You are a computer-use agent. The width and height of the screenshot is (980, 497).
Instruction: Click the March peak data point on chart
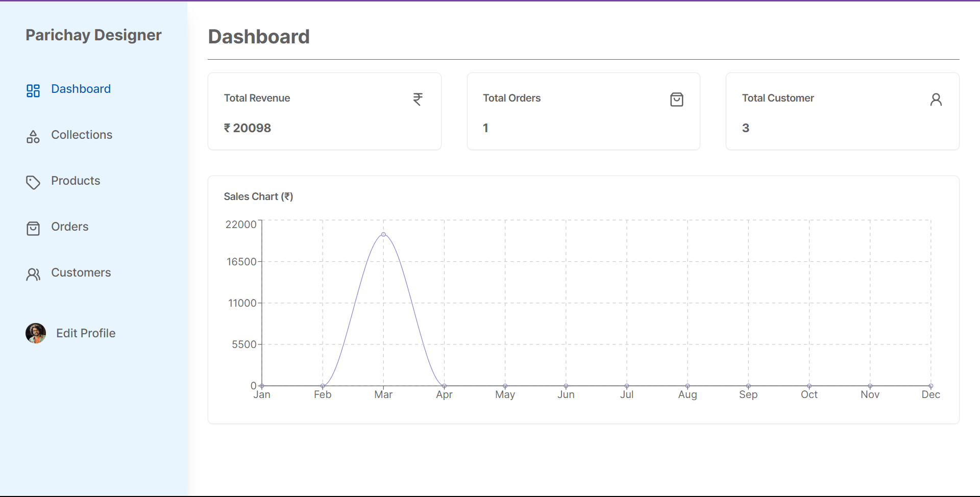pyautogui.click(x=383, y=235)
